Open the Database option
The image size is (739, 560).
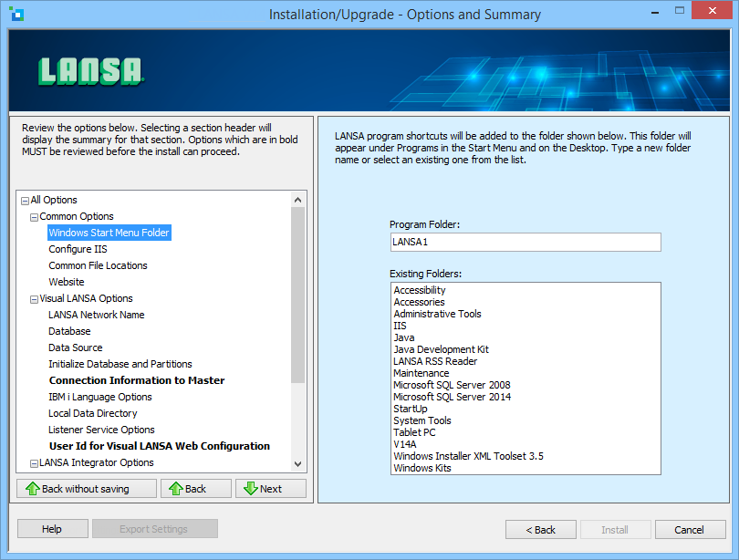69,331
